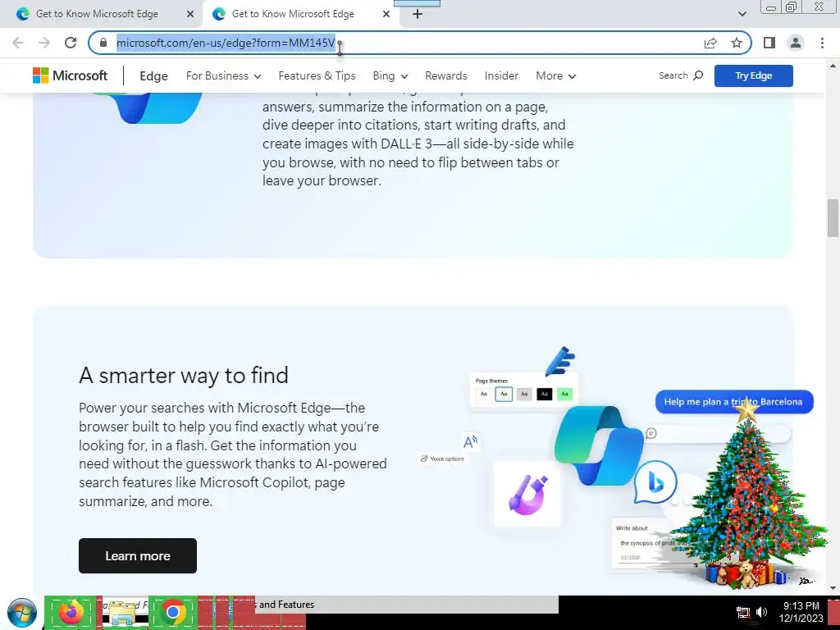This screenshot has width=840, height=630.
Task: Close the first Get to Know Microsoft Edge tab
Action: (190, 14)
